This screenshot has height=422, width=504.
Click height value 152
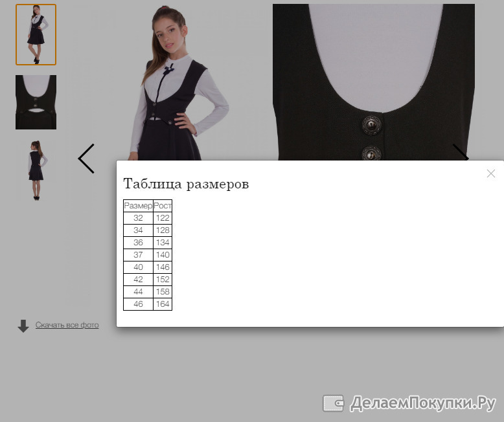(163, 280)
